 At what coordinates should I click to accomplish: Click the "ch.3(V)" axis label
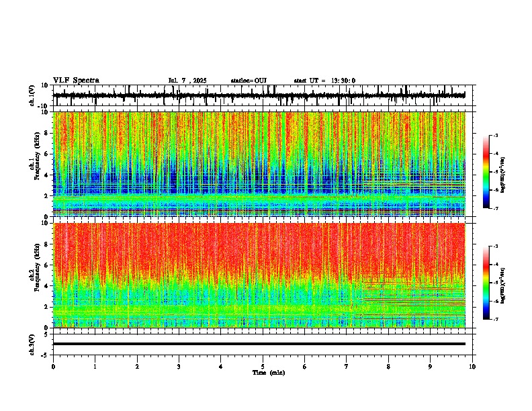tap(32, 345)
